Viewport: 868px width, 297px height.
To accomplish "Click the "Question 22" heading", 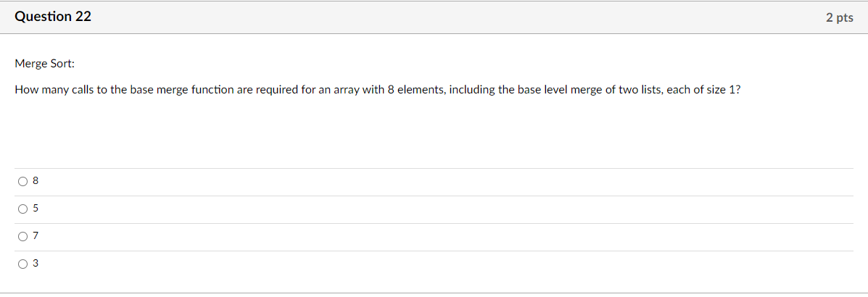I will click(53, 17).
